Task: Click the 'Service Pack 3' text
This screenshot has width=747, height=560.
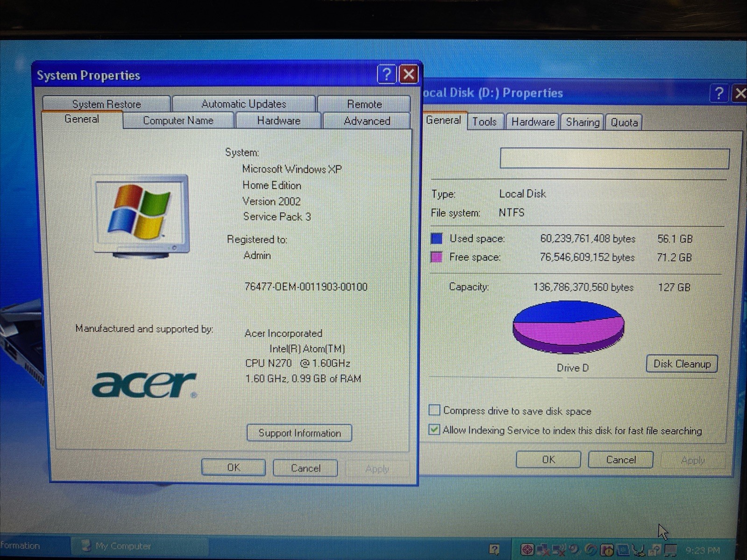Action: click(277, 217)
